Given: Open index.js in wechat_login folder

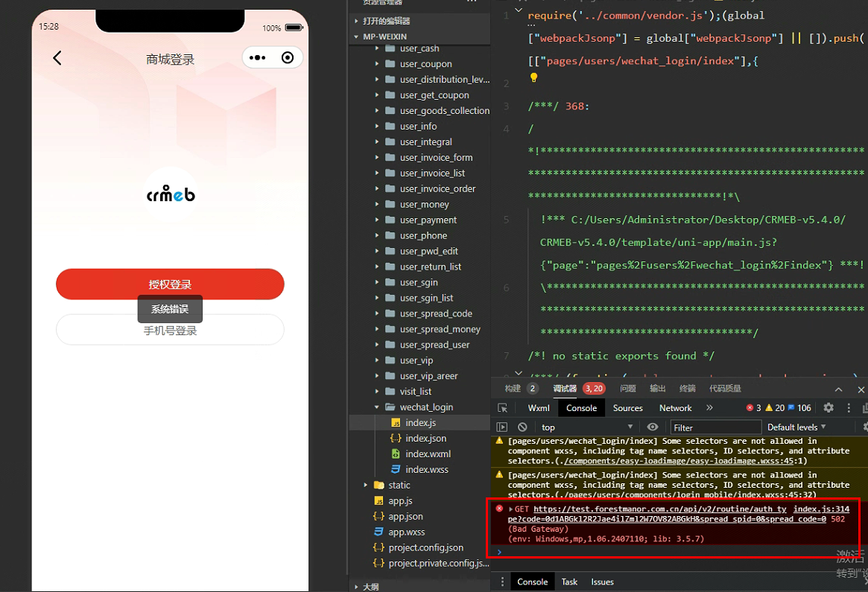Looking at the screenshot, I should (x=420, y=423).
